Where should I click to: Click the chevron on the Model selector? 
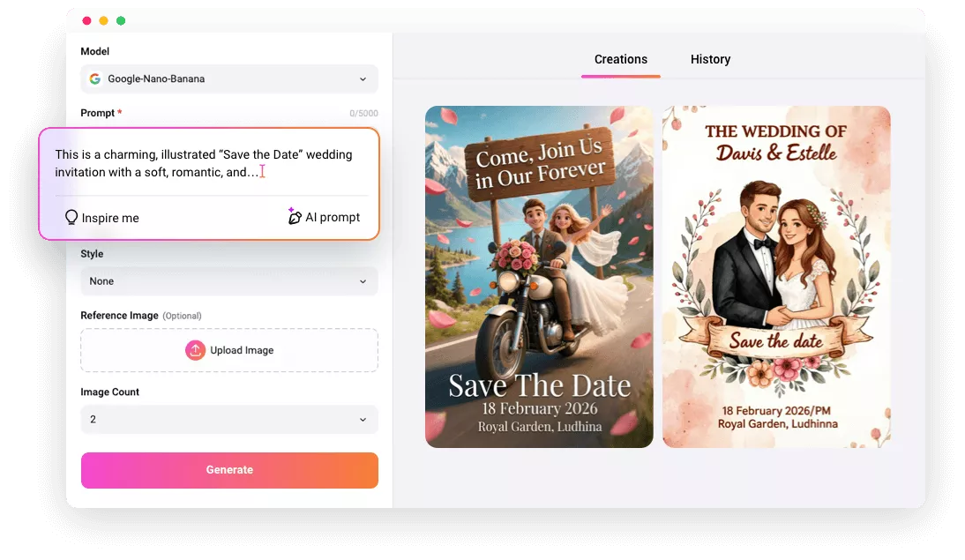363,78
